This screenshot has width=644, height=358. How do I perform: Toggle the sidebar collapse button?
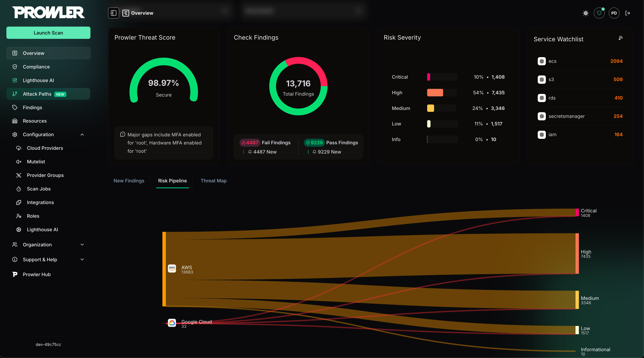[x=113, y=13]
